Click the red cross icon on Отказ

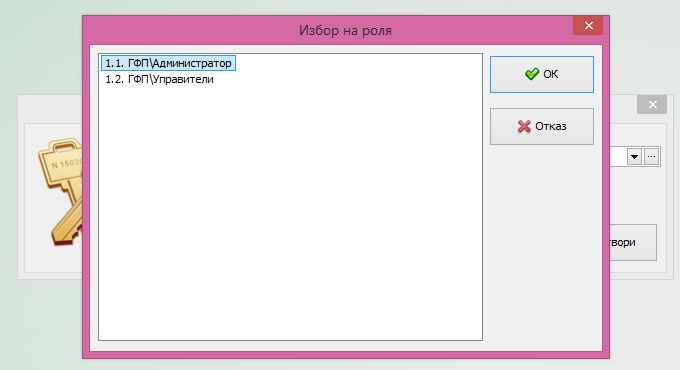pyautogui.click(x=524, y=126)
